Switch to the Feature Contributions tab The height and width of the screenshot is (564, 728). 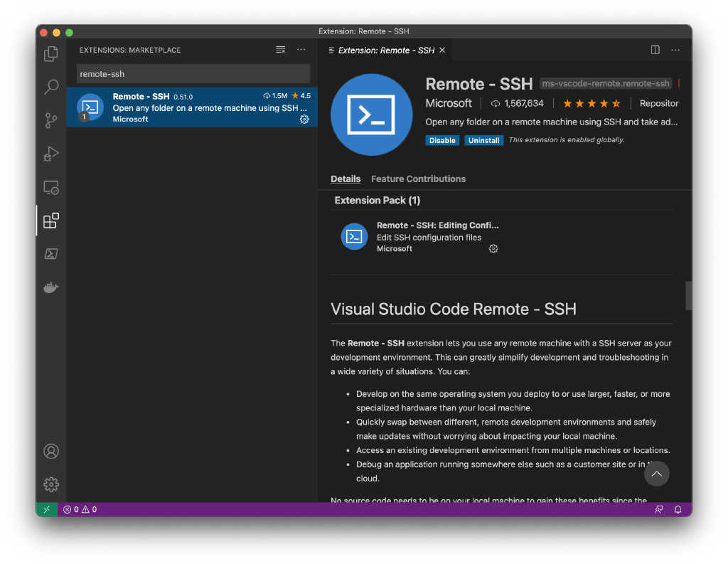pos(418,179)
